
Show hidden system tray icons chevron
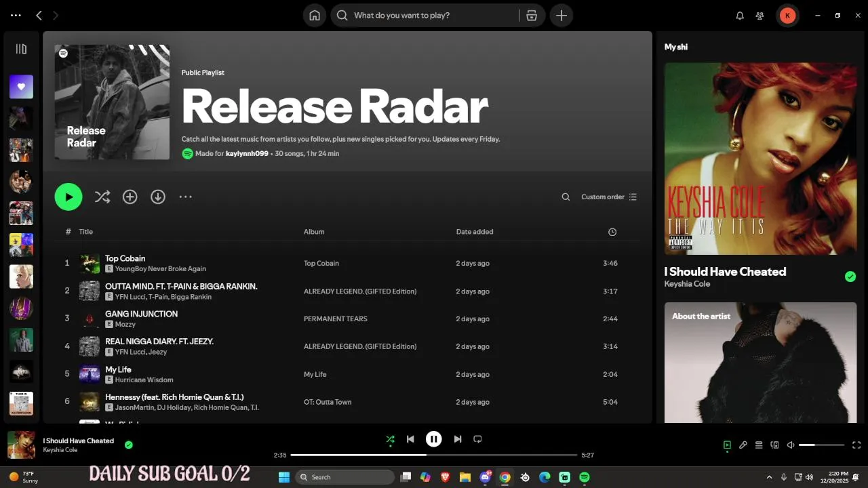[769, 477]
